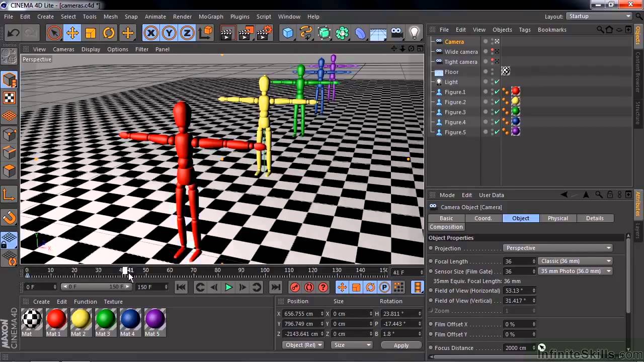Toggle Rotation keyframe recording icon
The image size is (644, 362).
(370, 287)
